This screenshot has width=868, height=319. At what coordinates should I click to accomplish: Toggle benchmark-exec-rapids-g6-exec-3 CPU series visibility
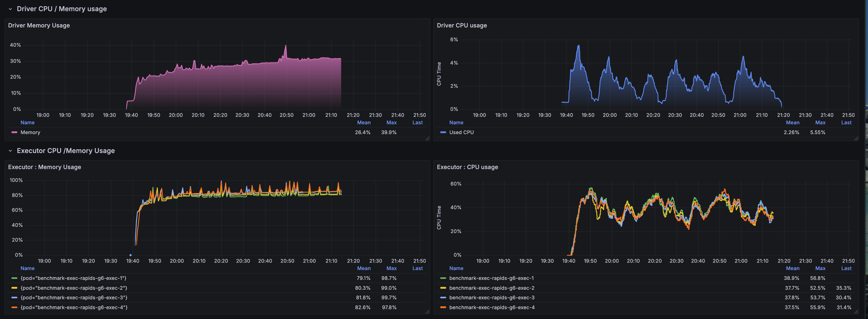[492, 298]
